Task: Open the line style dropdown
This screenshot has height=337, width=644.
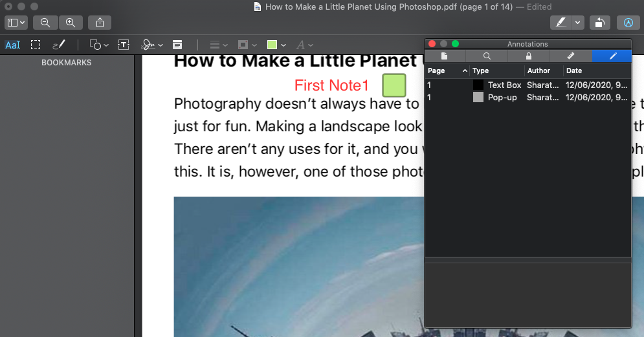Action: pyautogui.click(x=219, y=45)
